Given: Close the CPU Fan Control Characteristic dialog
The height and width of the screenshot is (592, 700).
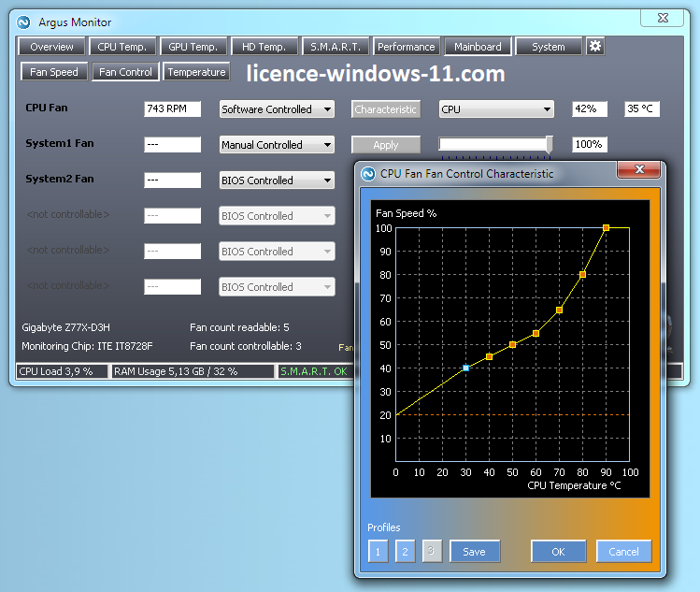Looking at the screenshot, I should pos(640,170).
